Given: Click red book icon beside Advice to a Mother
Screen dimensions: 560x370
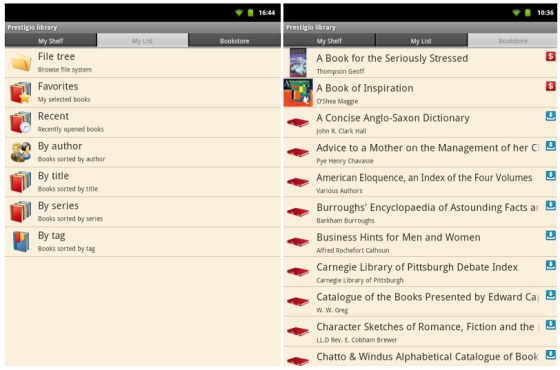Looking at the screenshot, I should click(298, 152).
